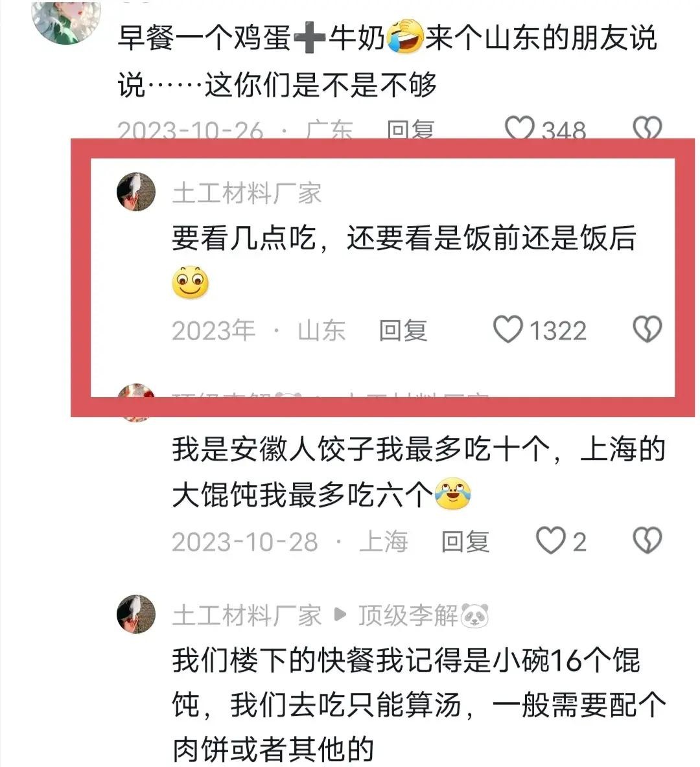Dislike the 2023-10-28 Shanghai comment
700x767 pixels.
pyautogui.click(x=647, y=540)
